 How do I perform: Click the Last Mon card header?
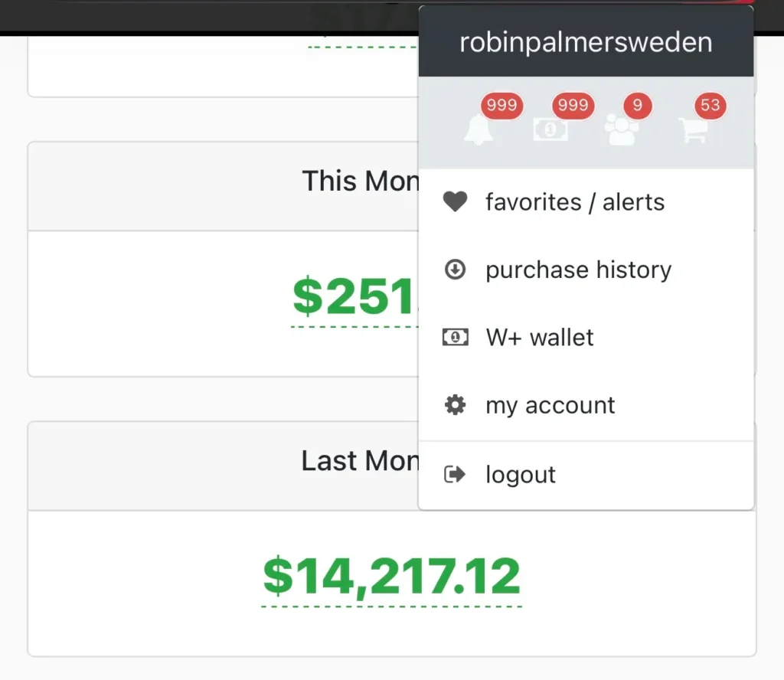[x=360, y=461]
